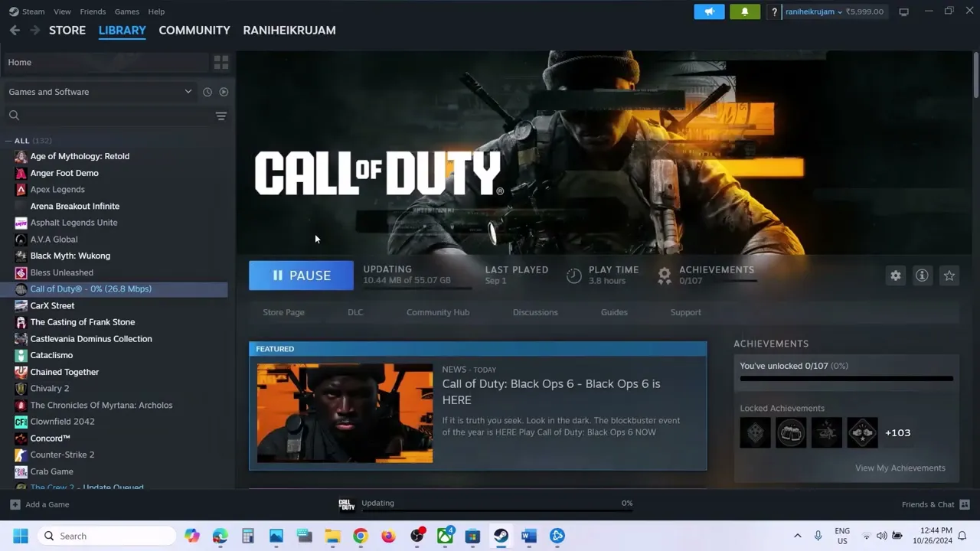
Task: Open the COMMUNITY tab
Action: (x=194, y=30)
